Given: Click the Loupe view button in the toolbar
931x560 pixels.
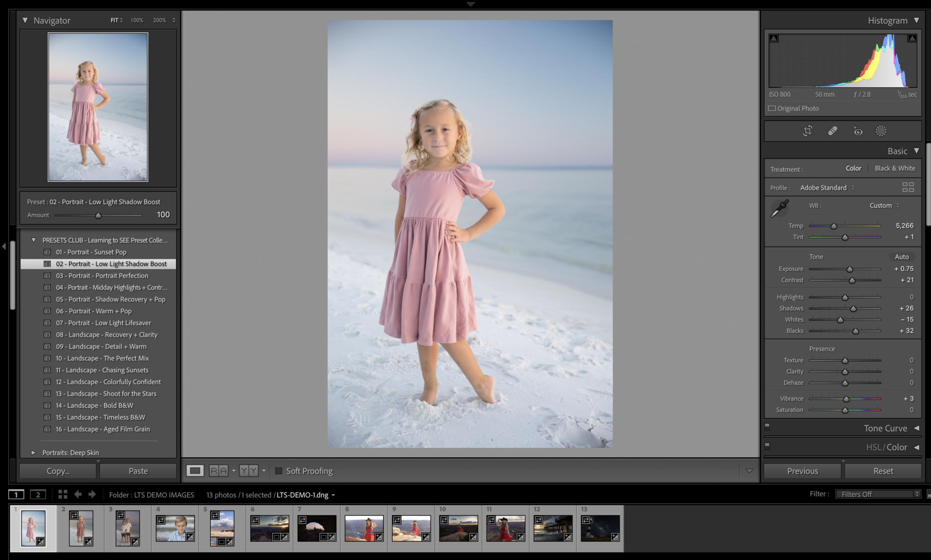Looking at the screenshot, I should point(195,471).
